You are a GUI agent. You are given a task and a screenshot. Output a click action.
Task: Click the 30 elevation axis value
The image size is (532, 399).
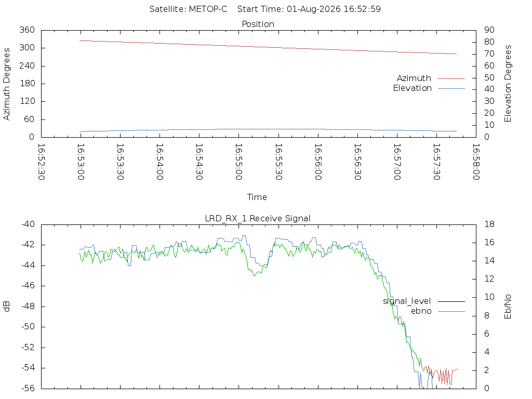tap(489, 101)
